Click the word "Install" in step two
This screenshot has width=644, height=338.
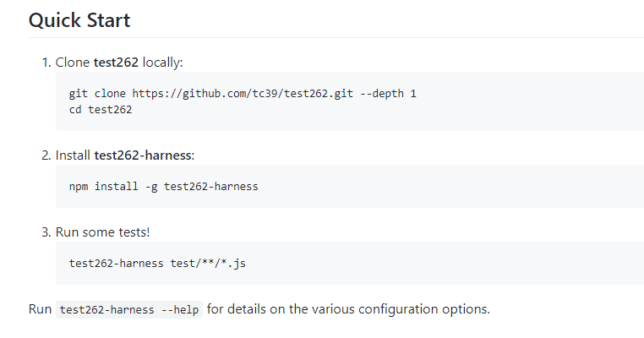click(74, 155)
